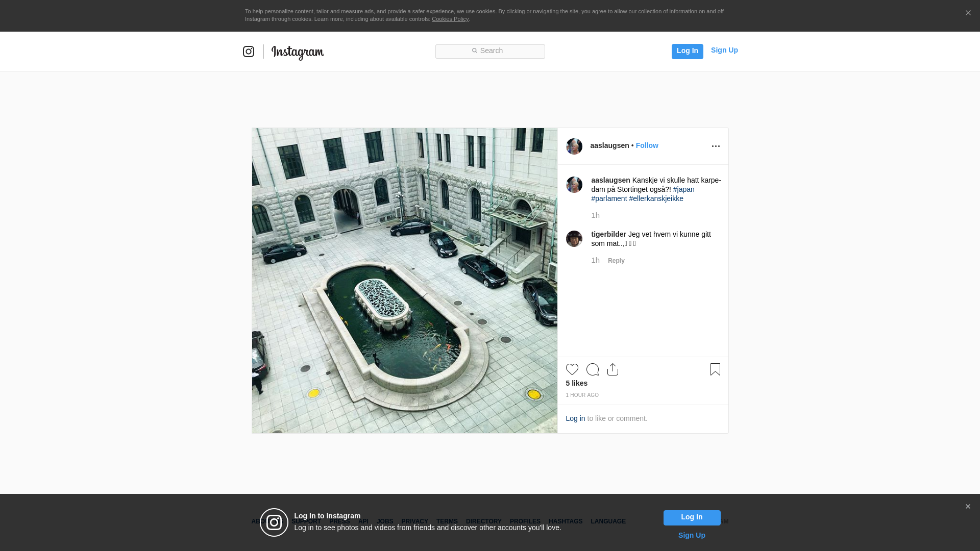Viewport: 980px width, 551px height.
Task: Click the Instagram camera glyph logo in header
Action: point(249,52)
